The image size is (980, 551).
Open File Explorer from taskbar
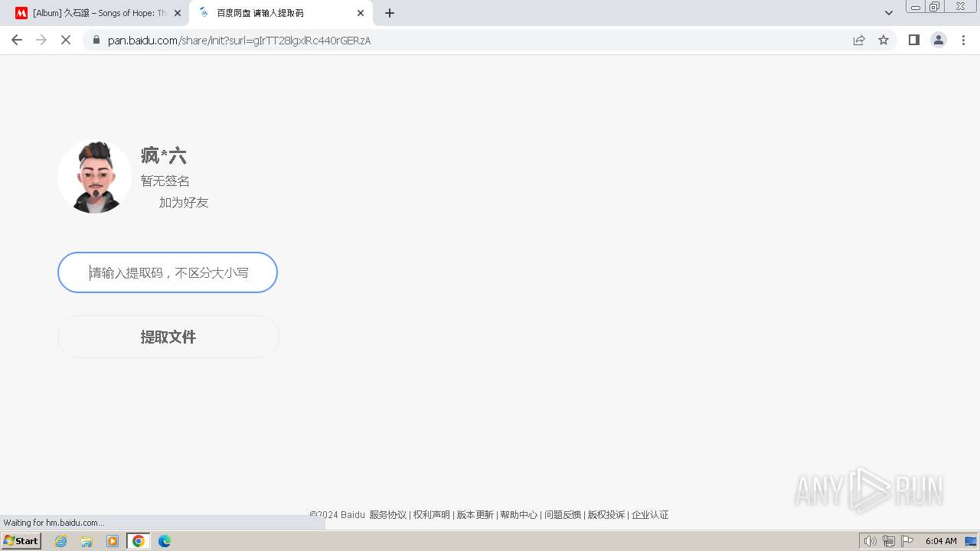coord(87,541)
